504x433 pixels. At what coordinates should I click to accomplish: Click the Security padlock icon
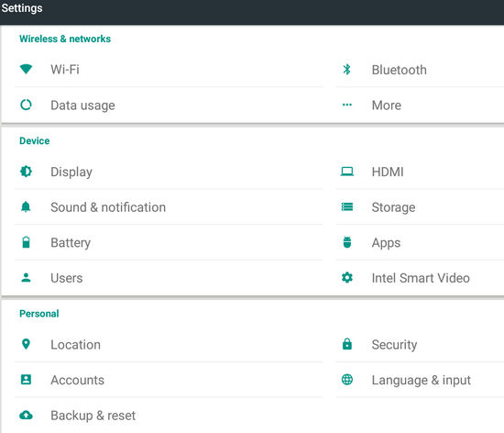(346, 344)
